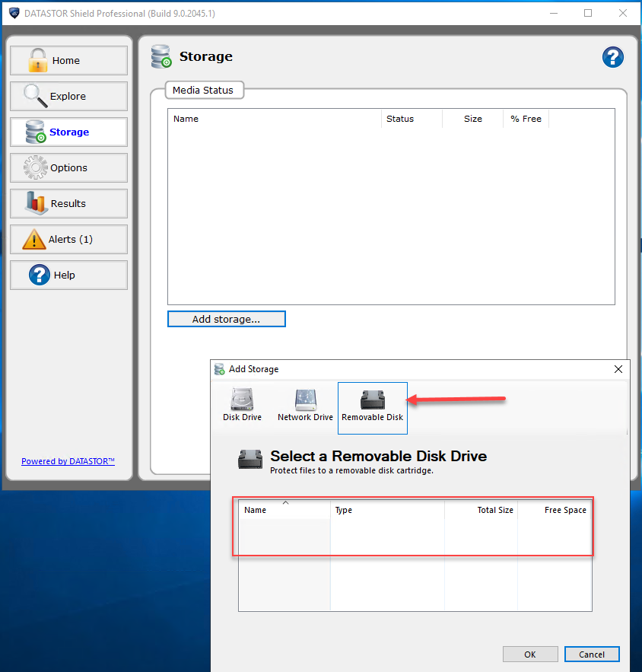Click the Add Storage dialog title icon
Image resolution: width=642 pixels, height=672 pixels.
click(x=220, y=369)
